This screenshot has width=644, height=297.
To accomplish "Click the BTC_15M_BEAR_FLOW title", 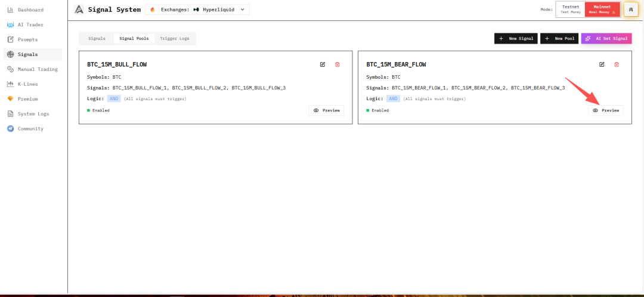I will point(397,64).
